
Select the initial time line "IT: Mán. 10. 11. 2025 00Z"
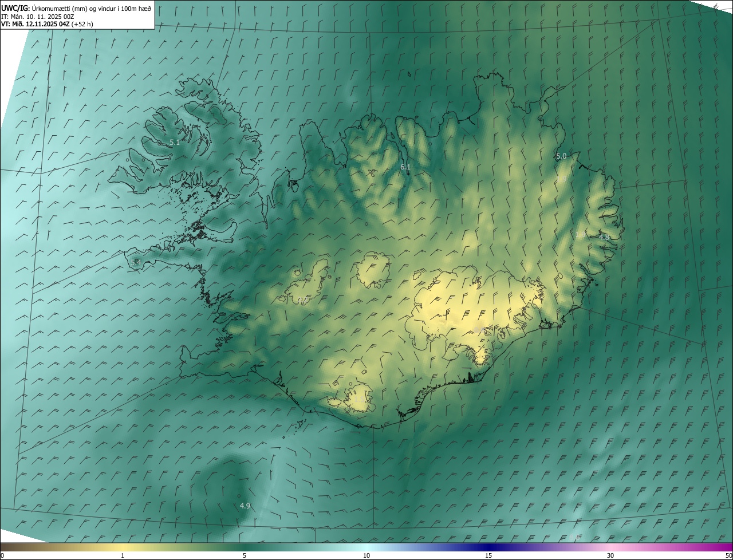[x=37, y=17]
